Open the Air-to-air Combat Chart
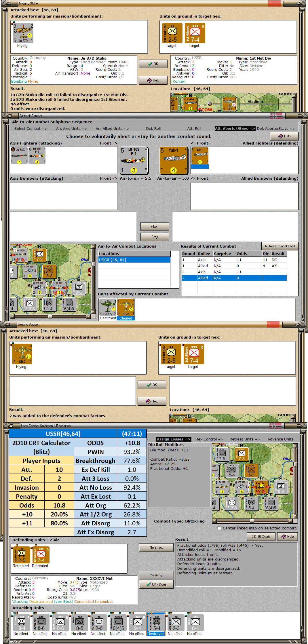 pos(280,246)
